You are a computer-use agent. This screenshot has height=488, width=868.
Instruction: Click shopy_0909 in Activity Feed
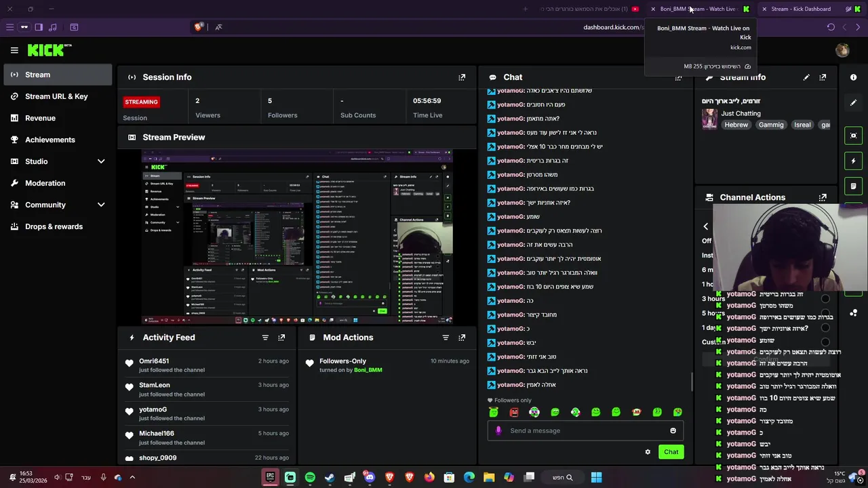158,457
